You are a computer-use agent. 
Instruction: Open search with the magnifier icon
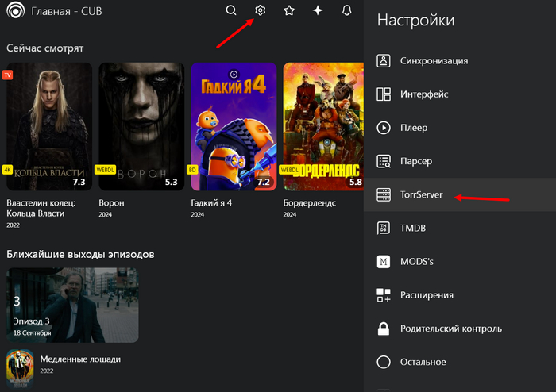pyautogui.click(x=231, y=10)
